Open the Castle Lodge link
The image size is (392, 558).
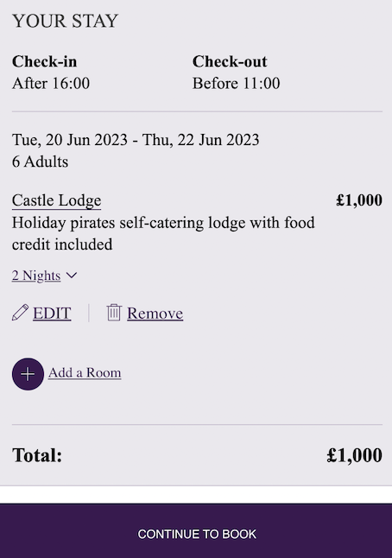57,200
